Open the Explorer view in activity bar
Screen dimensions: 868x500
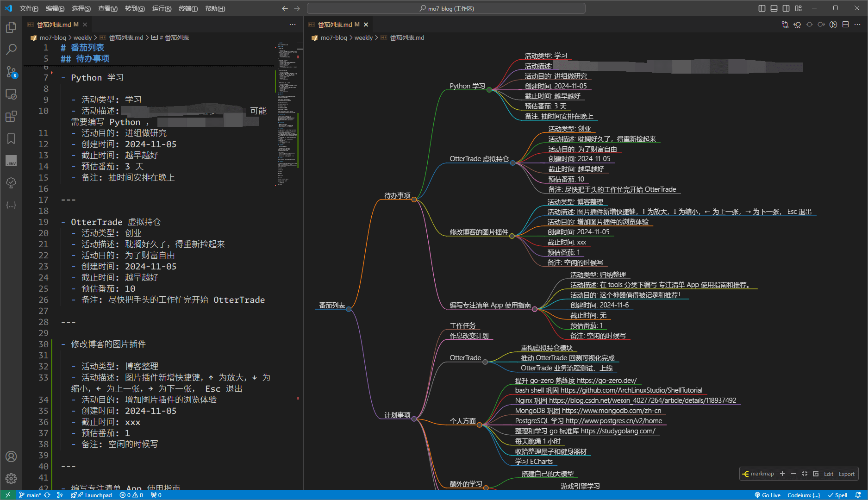(11, 27)
